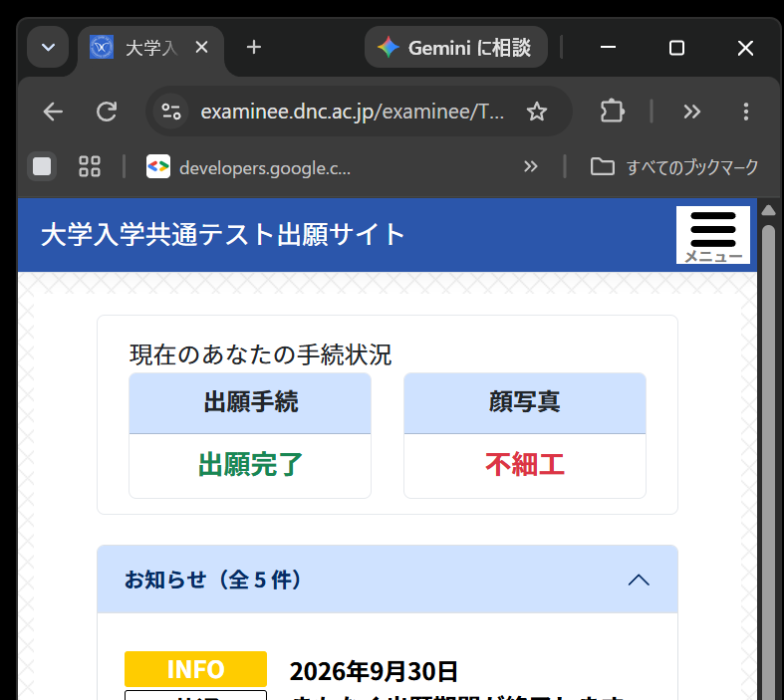Reload the page
Viewport: 784px width, 700px height.
[107, 112]
